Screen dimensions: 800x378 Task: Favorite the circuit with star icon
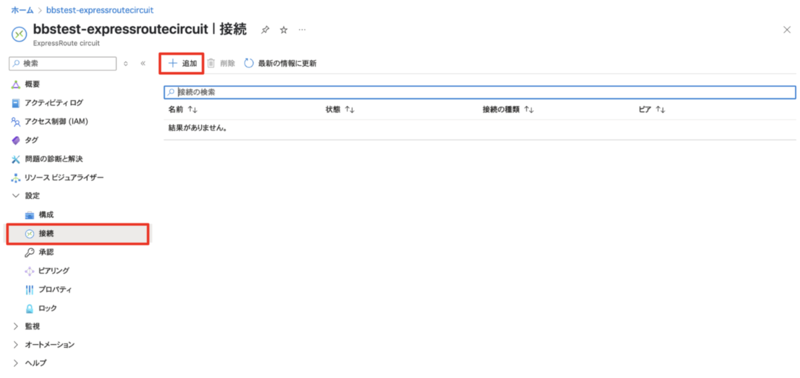tap(284, 30)
